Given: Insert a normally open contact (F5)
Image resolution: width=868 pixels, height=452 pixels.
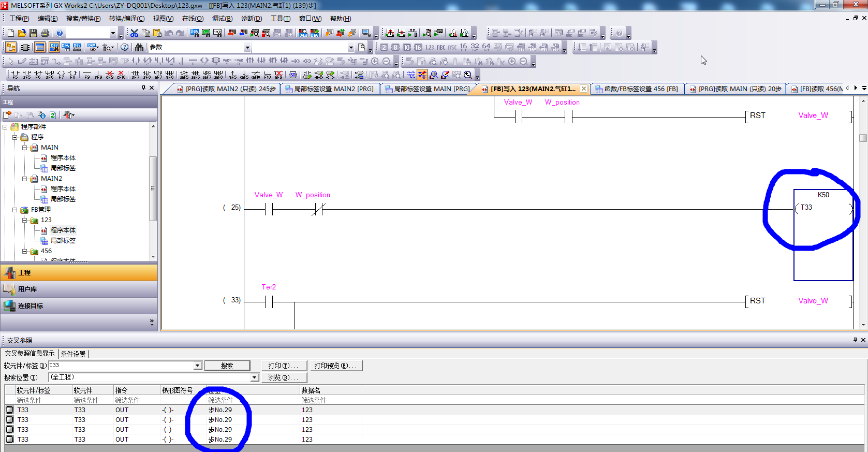Looking at the screenshot, I should (x=15, y=75).
